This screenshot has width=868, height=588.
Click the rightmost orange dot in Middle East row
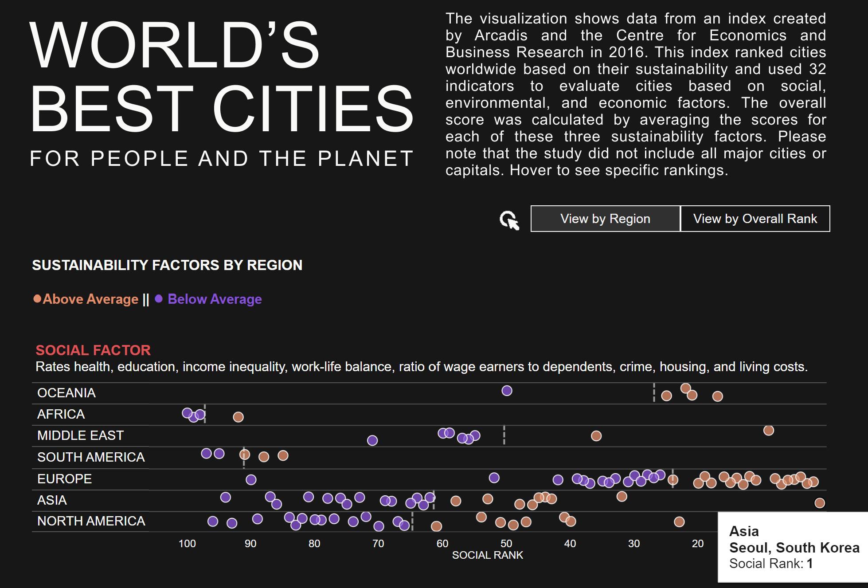[769, 430]
